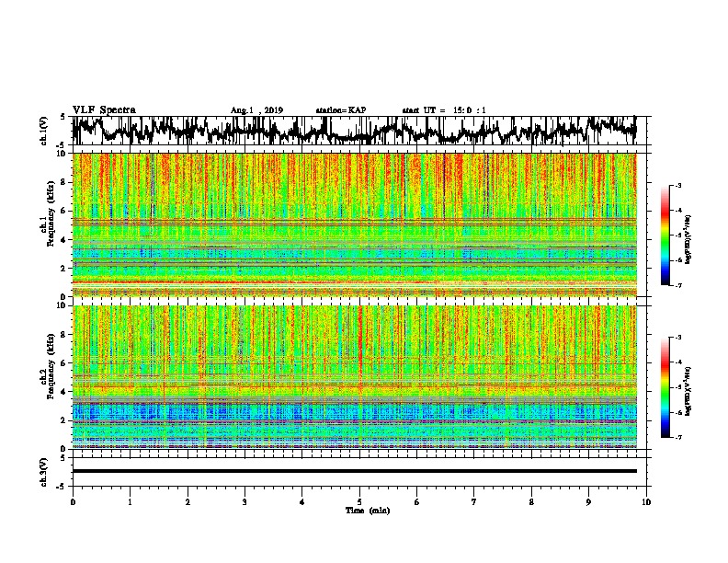Click time axis tick label "4"

pos(302,501)
